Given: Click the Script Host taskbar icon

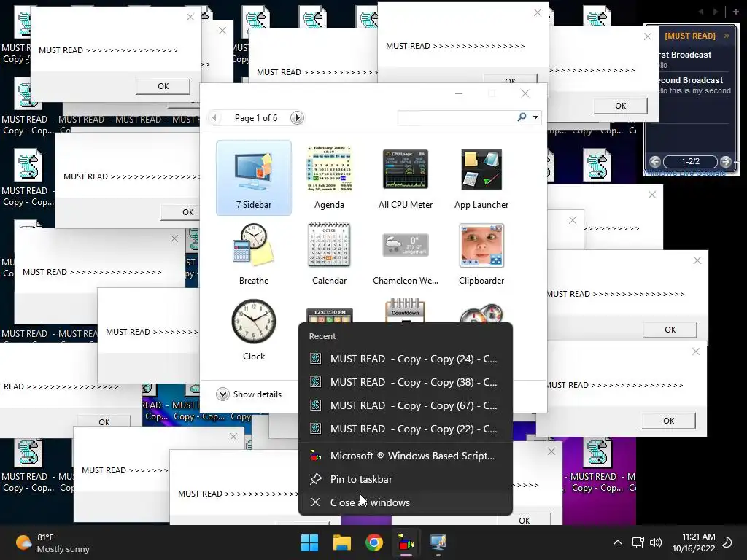Looking at the screenshot, I should tap(406, 542).
